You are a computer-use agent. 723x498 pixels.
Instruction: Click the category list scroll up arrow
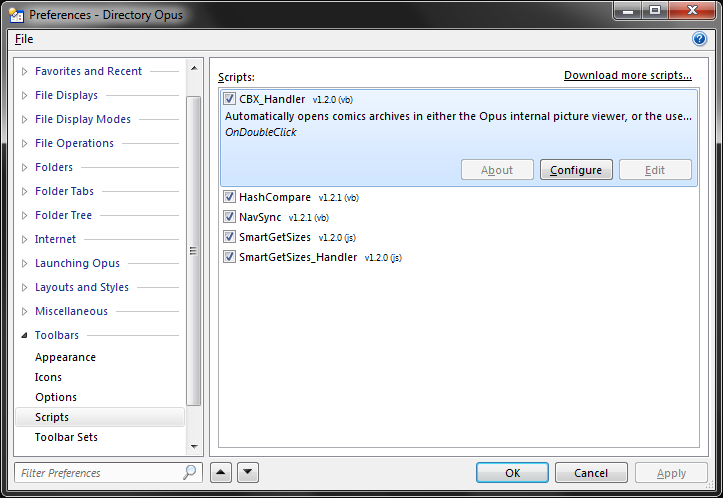[194, 69]
